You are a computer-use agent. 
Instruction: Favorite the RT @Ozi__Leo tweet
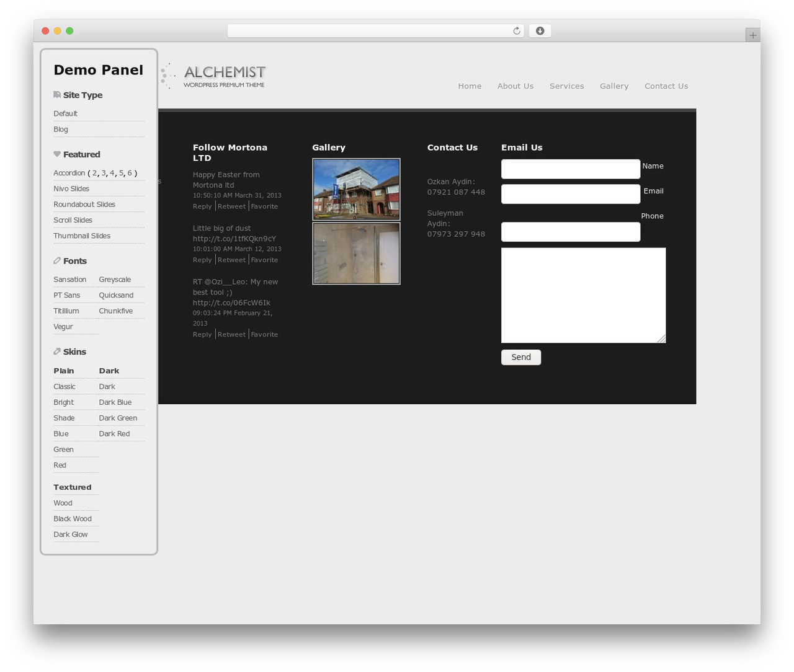[264, 334]
